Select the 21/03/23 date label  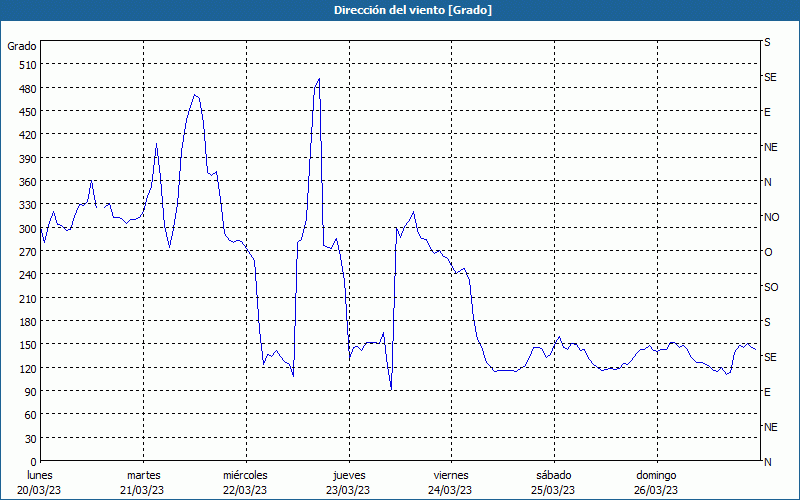(x=142, y=490)
